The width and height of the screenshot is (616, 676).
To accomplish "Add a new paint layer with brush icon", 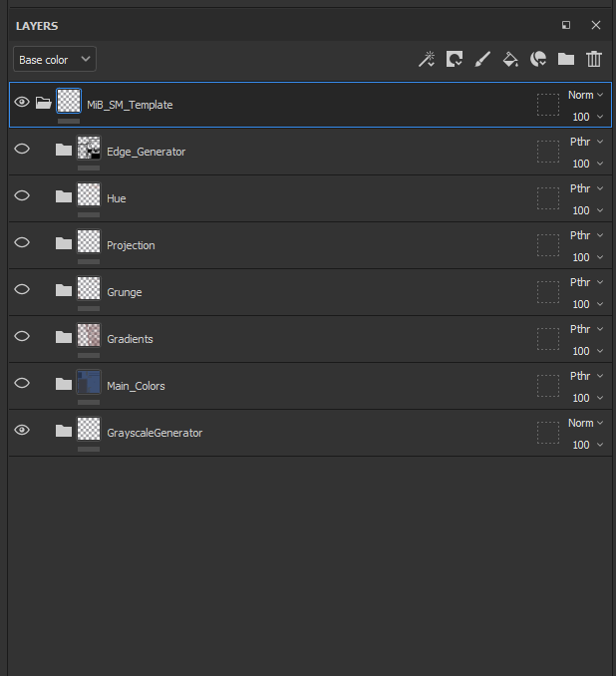I will 482,60.
